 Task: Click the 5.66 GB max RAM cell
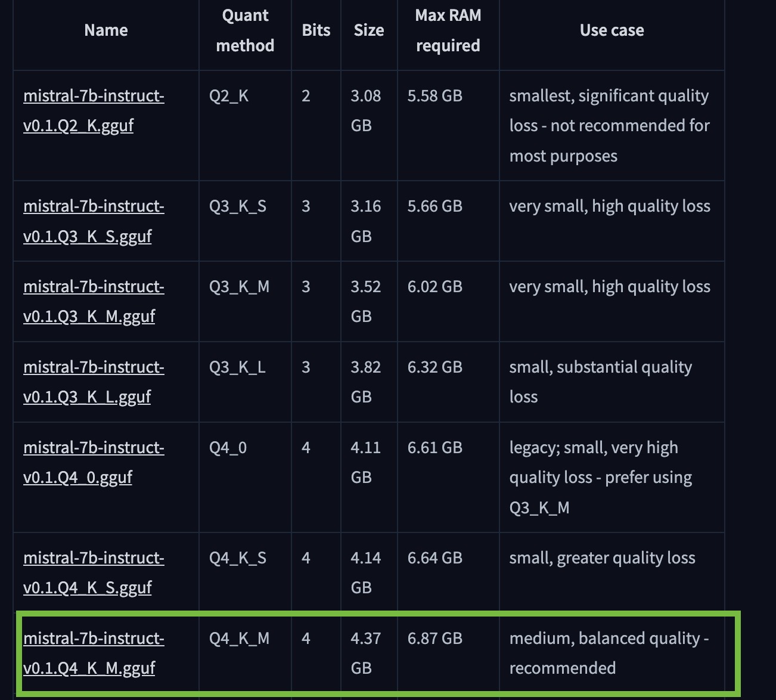pos(435,206)
